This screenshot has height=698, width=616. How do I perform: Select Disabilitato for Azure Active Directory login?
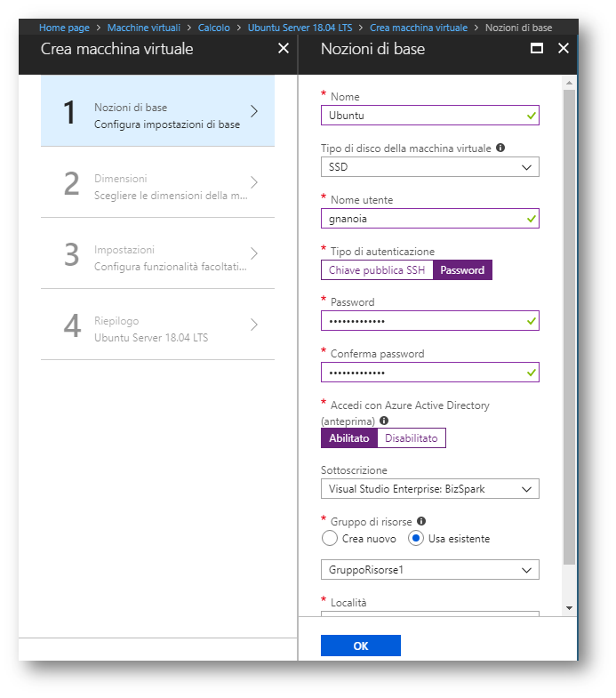tap(412, 438)
